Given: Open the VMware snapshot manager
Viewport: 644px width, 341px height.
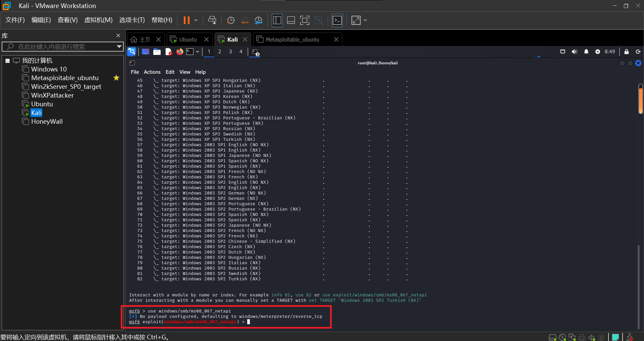Looking at the screenshot, I should click(x=259, y=20).
